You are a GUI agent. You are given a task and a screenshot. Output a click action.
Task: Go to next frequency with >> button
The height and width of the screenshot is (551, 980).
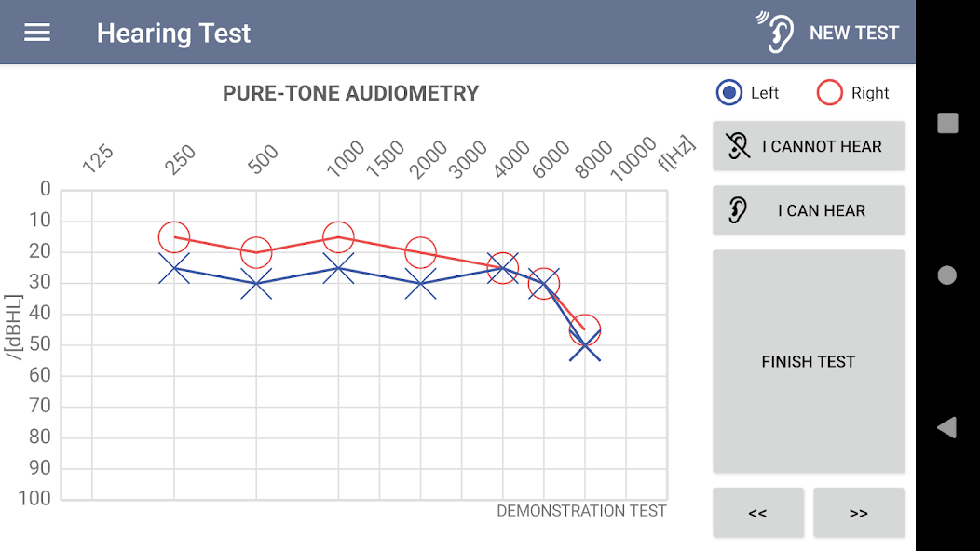coord(859,512)
